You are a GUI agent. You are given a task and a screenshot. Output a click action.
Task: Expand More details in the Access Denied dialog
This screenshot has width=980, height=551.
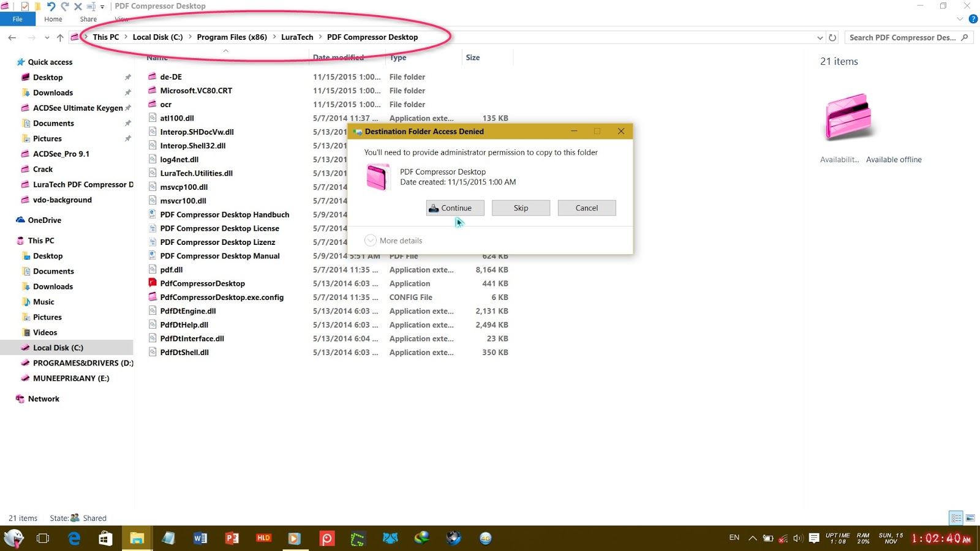coord(394,240)
